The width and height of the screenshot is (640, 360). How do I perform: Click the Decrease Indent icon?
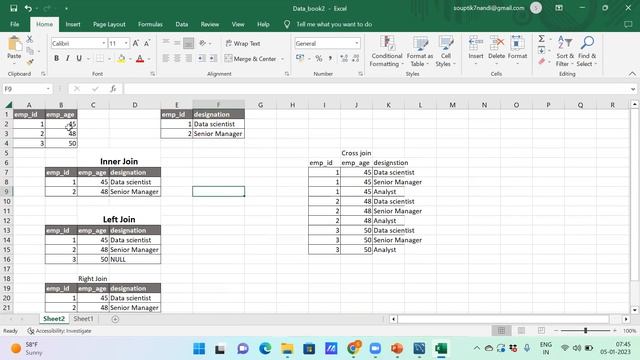click(201, 59)
